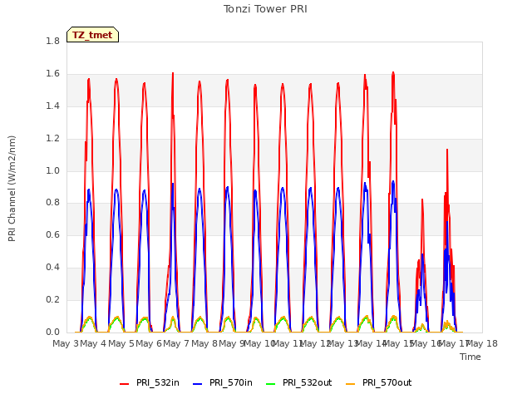Select the PRI_532in legend label

(x=158, y=382)
